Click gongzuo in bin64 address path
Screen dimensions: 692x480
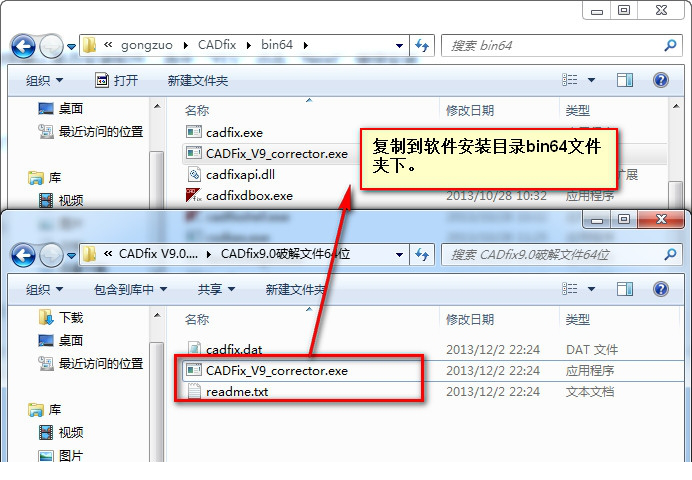pyautogui.click(x=147, y=45)
